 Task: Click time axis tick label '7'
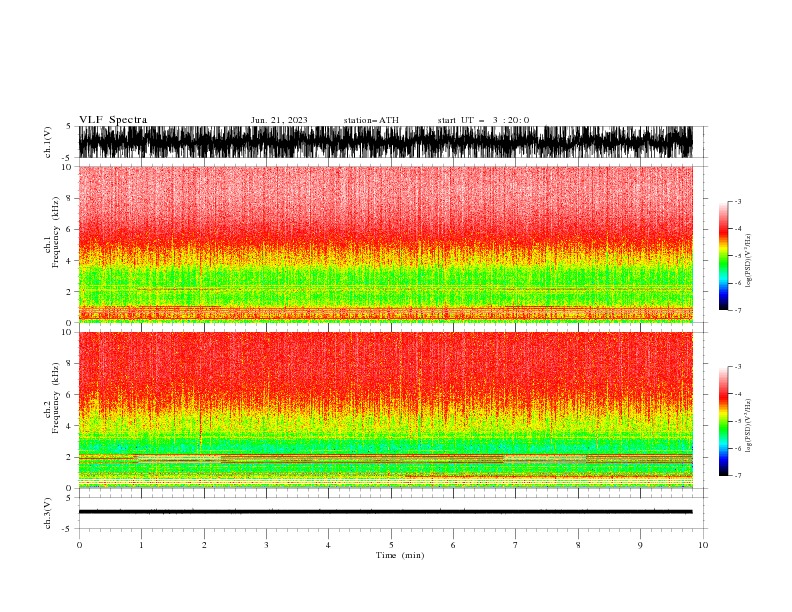(x=516, y=545)
